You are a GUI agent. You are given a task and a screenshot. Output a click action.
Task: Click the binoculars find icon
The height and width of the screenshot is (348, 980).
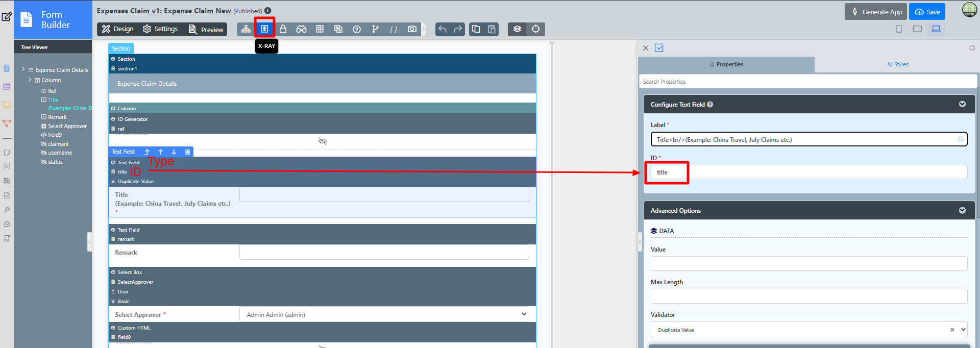coord(301,29)
